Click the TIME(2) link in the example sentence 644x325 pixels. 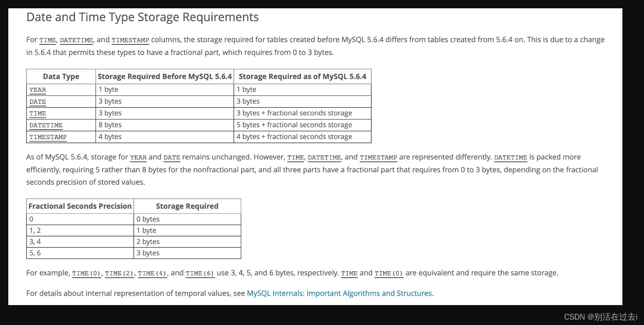(x=119, y=274)
